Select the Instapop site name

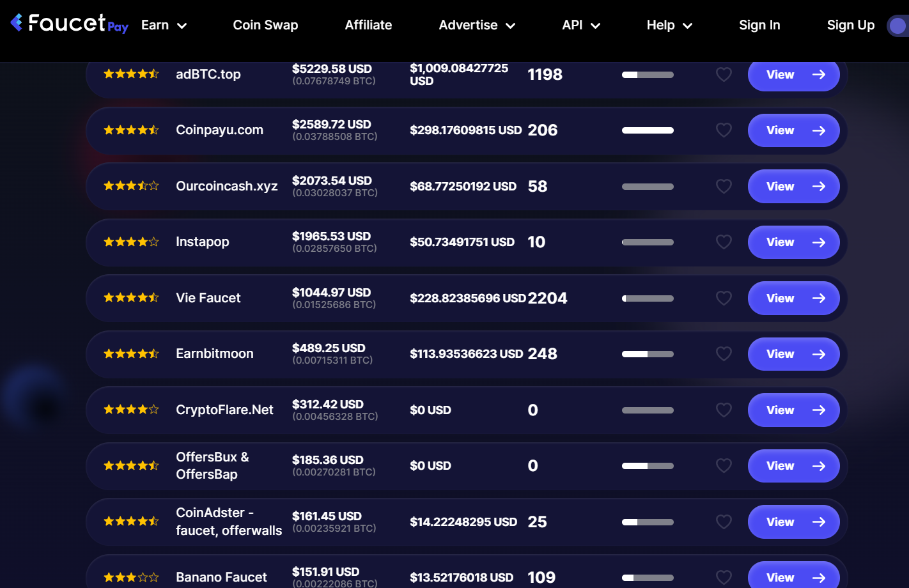pyautogui.click(x=203, y=242)
